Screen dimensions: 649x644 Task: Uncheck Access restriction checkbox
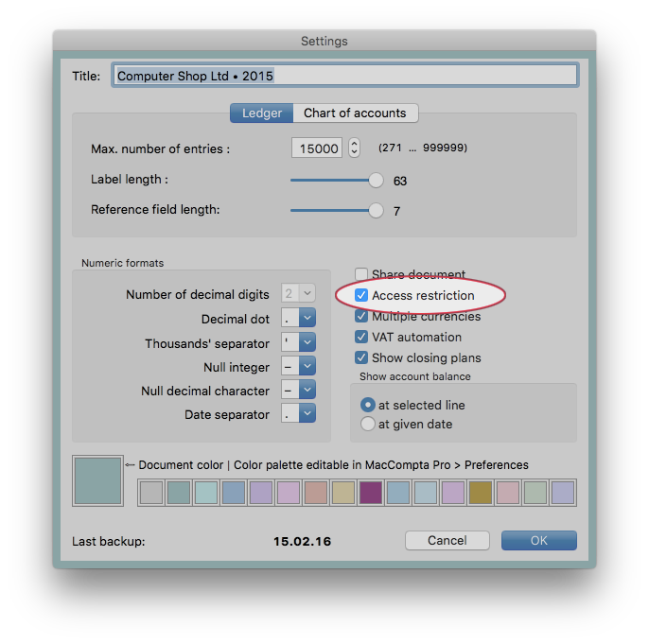361,295
